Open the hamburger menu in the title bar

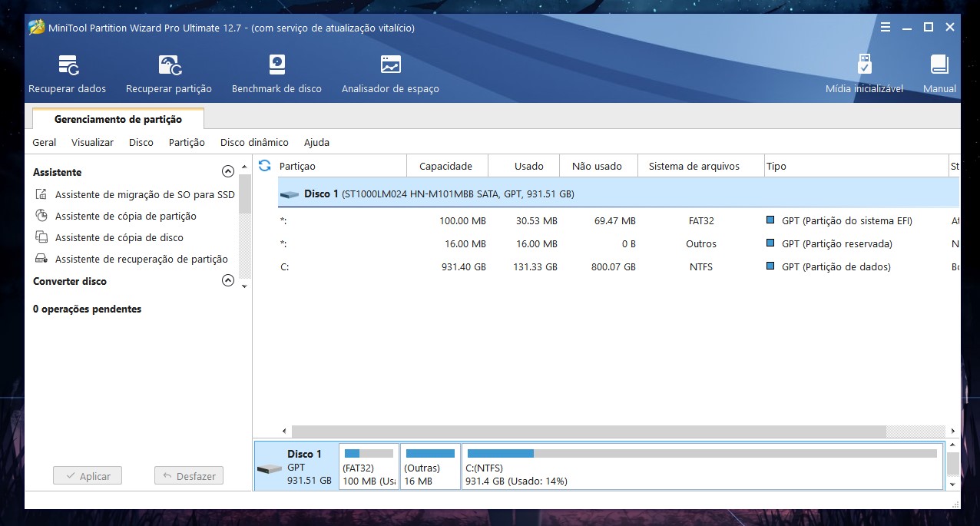coord(886,28)
